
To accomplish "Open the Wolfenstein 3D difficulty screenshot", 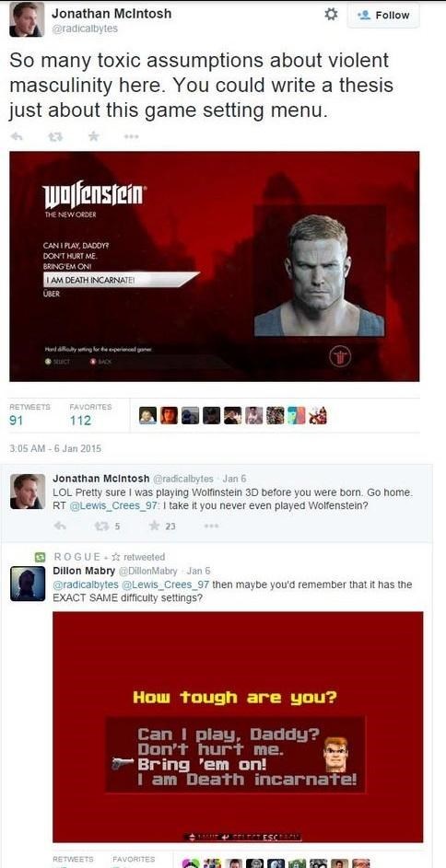I will (238, 727).
